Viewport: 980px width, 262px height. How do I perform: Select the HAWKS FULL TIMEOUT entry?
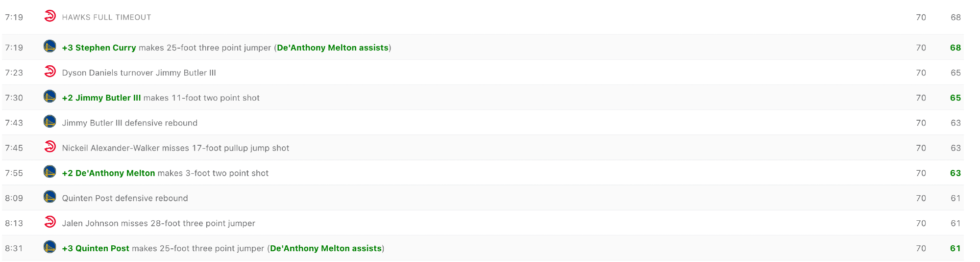click(106, 17)
